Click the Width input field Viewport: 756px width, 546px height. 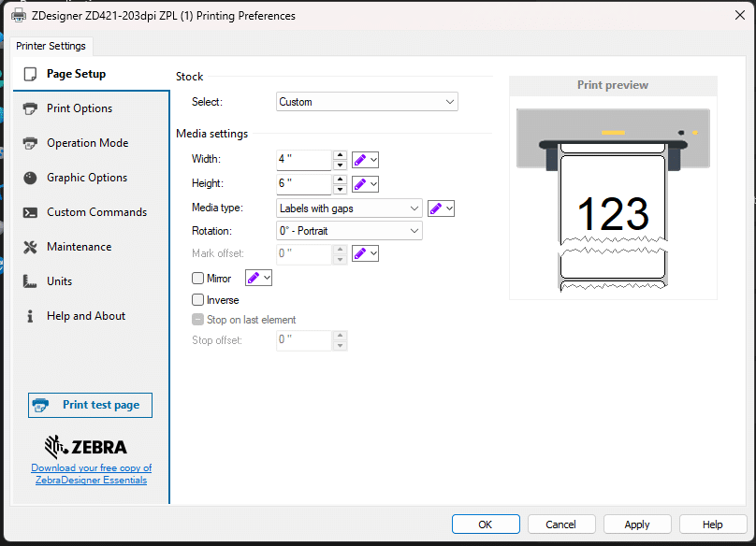pyautogui.click(x=304, y=160)
